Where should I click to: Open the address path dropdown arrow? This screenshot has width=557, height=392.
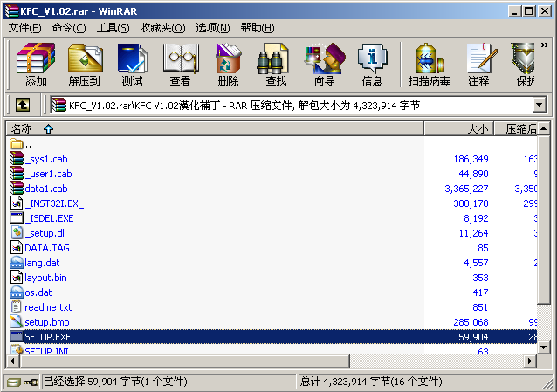pos(540,105)
